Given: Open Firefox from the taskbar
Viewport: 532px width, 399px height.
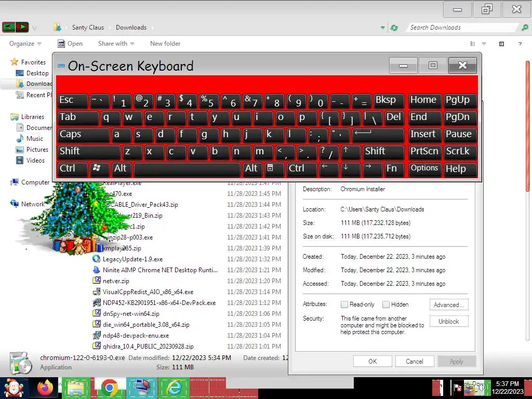Looking at the screenshot, I should click(x=45, y=388).
